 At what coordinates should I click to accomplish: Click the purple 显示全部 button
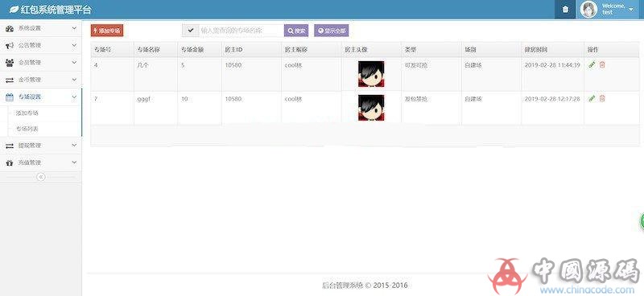pos(332,31)
